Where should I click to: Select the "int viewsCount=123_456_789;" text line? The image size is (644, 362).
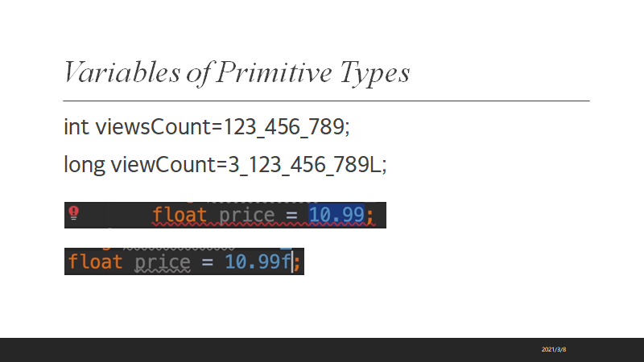coord(207,127)
